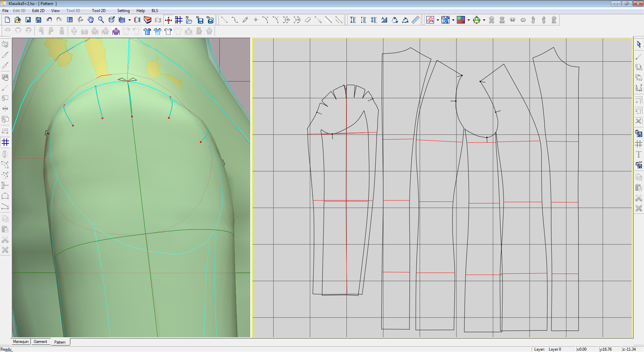
Task: Select the arrow pointer tool in right toolbar
Action: [x=639, y=44]
